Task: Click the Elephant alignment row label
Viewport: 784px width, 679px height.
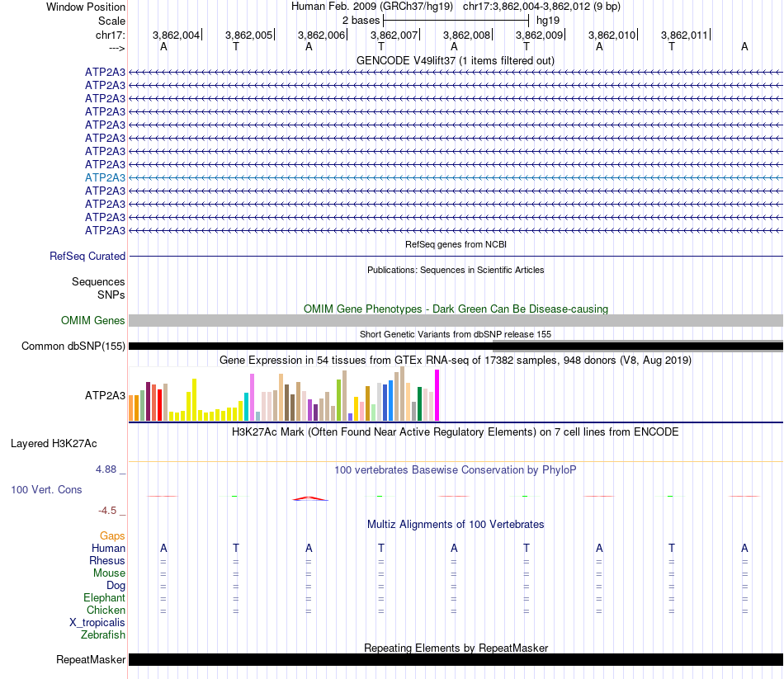Action: pos(104,597)
